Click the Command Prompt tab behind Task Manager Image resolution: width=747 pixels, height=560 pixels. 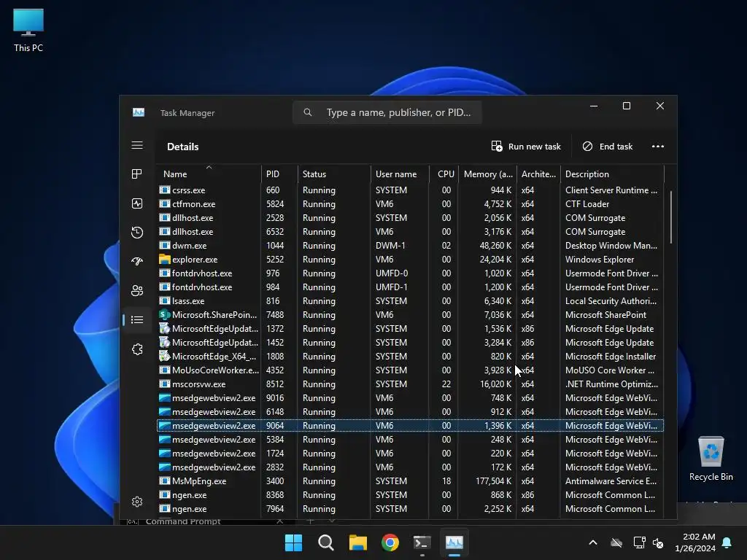(206, 521)
